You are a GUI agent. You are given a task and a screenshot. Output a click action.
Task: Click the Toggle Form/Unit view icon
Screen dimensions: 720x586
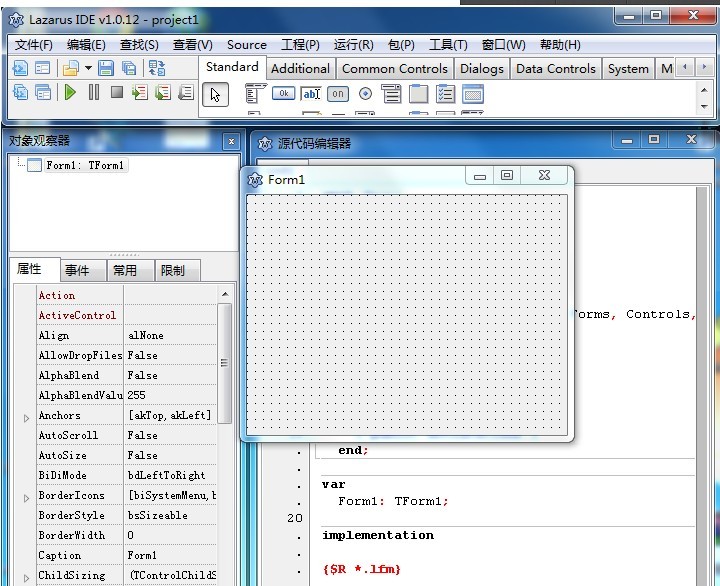(x=157, y=68)
